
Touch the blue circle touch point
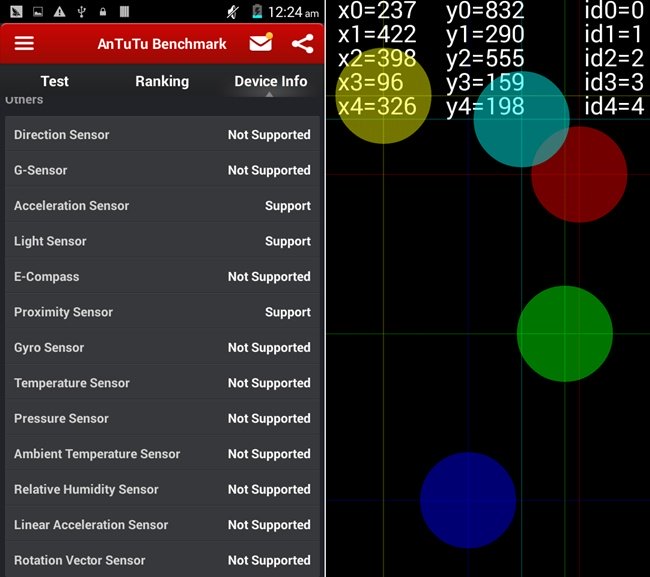pyautogui.click(x=467, y=500)
